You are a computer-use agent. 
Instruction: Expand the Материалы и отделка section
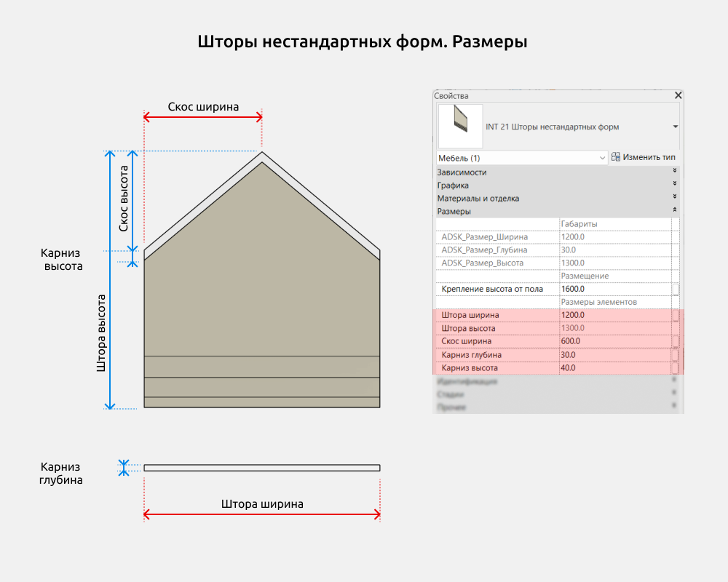coord(558,198)
